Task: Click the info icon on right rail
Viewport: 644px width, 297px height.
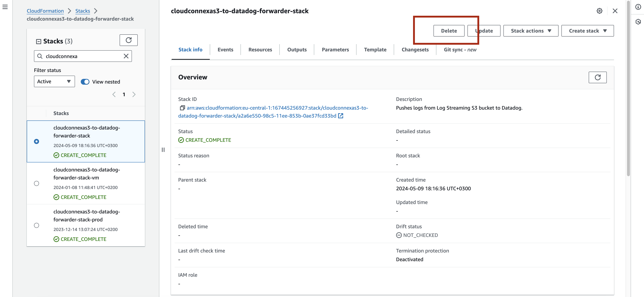Action: (x=638, y=7)
